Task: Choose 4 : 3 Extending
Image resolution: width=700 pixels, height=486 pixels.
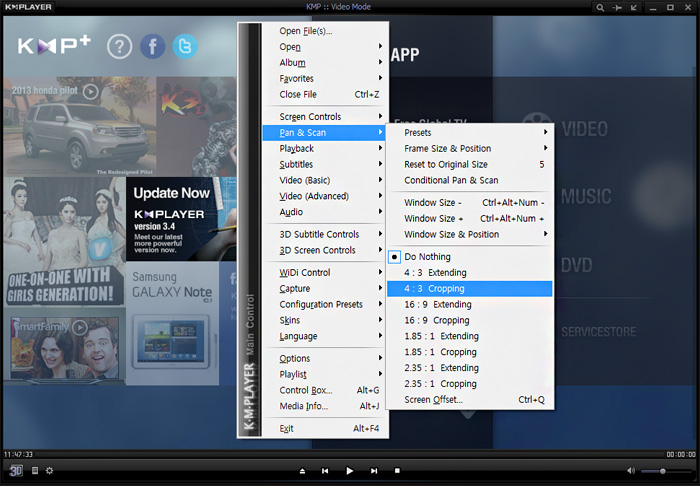Action: coord(470,273)
